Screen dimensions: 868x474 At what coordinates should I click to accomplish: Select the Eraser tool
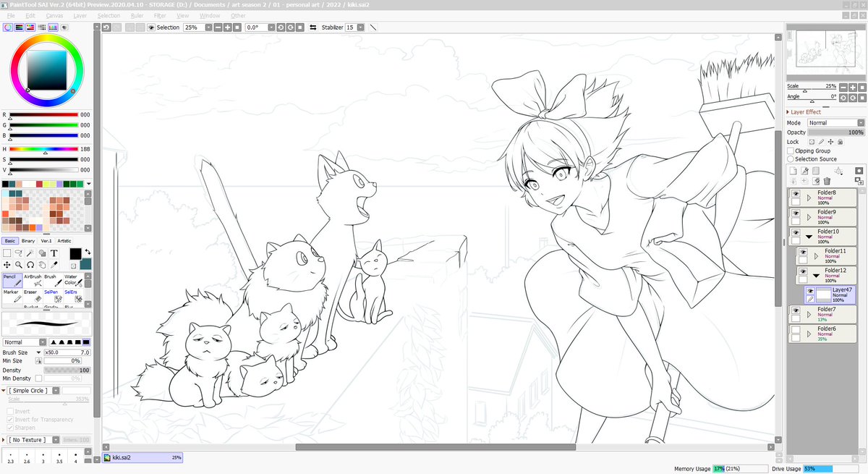click(x=33, y=295)
